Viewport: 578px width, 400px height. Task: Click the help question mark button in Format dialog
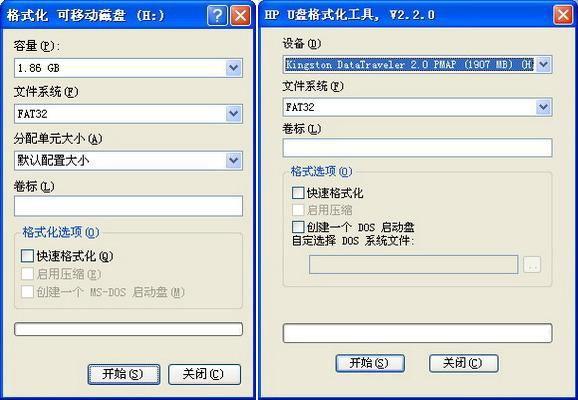pos(217,15)
